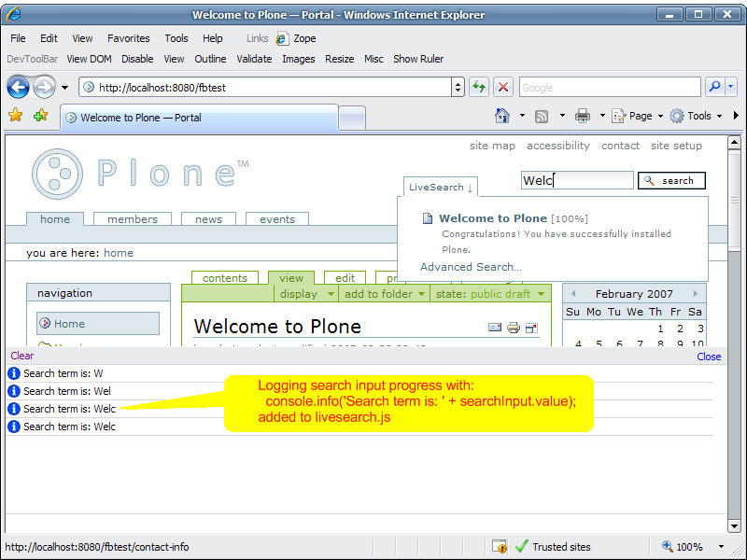Click the Advanced Search link
The width and height of the screenshot is (747, 560).
click(x=471, y=267)
